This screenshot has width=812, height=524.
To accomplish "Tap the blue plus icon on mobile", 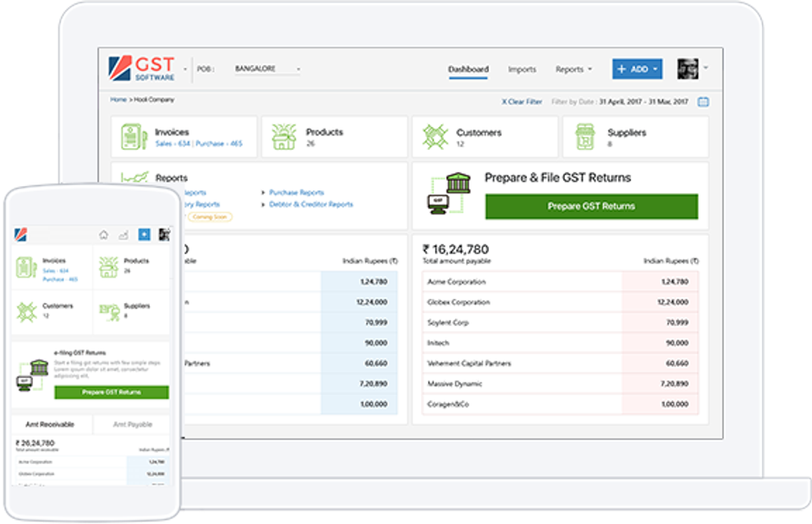I will click(x=144, y=234).
